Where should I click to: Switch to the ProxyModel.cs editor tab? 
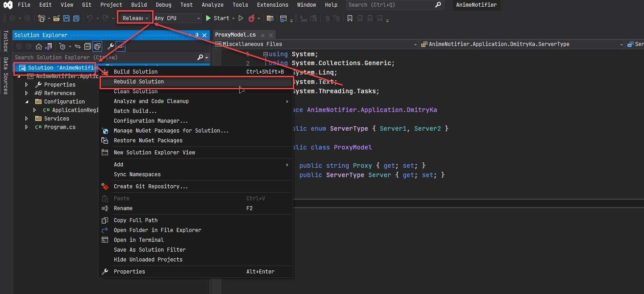235,35
